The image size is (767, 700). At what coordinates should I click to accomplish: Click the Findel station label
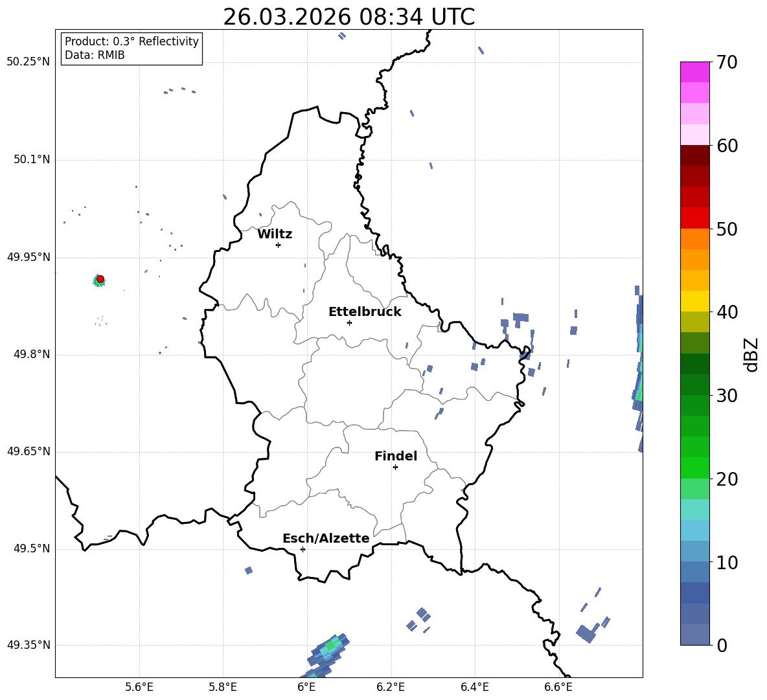(396, 456)
